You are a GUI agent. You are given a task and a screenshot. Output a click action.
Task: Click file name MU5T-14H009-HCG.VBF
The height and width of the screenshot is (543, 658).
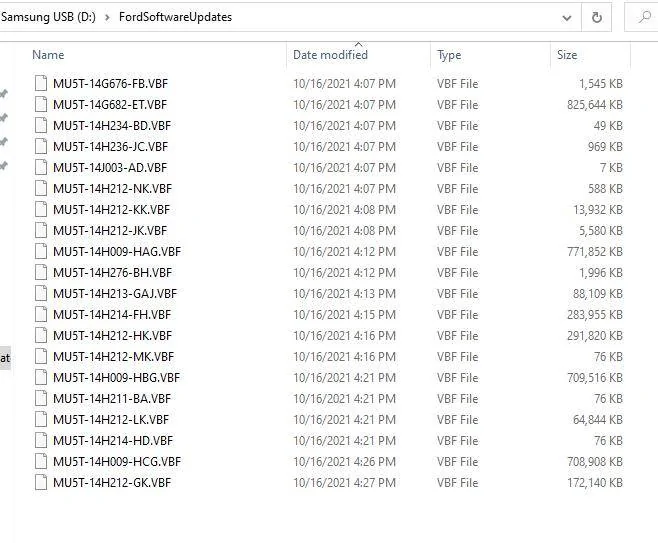(x=117, y=461)
